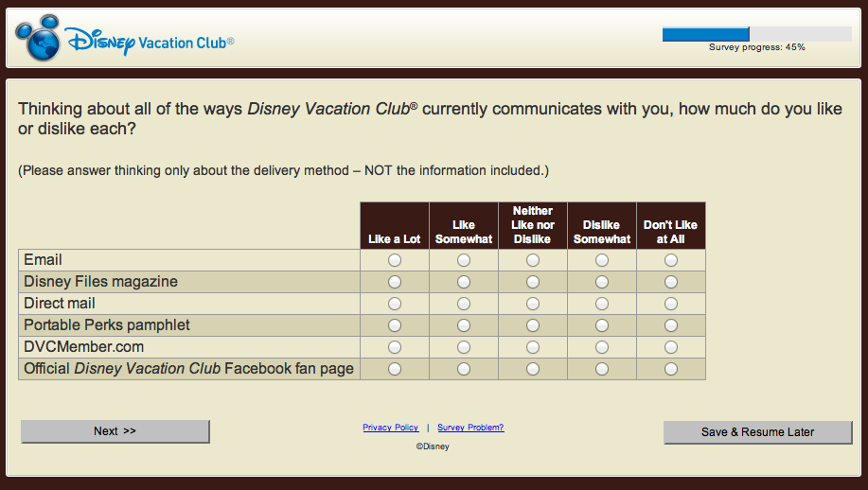The image size is (868, 490).
Task: Click Save & Resume Later button
Action: click(x=758, y=432)
